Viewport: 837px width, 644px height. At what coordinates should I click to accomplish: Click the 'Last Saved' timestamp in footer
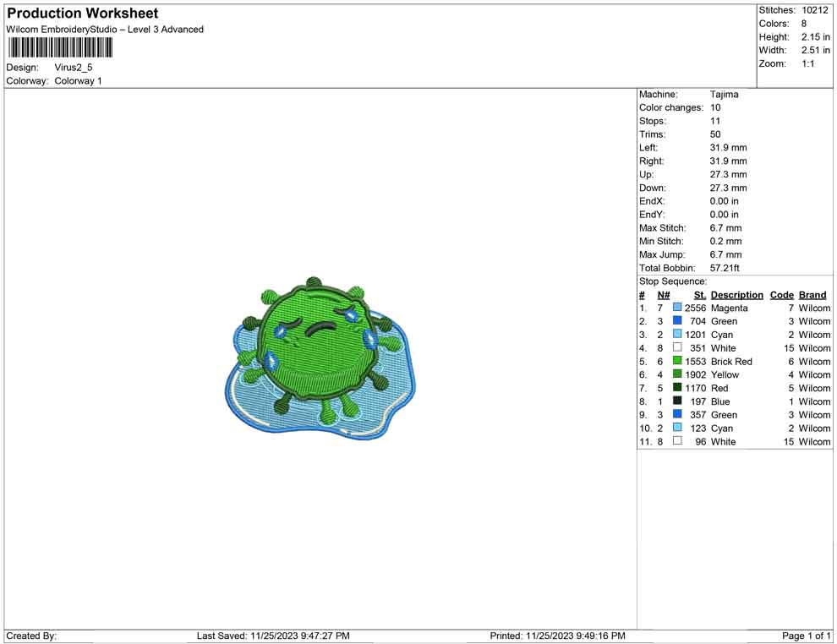[x=273, y=636]
